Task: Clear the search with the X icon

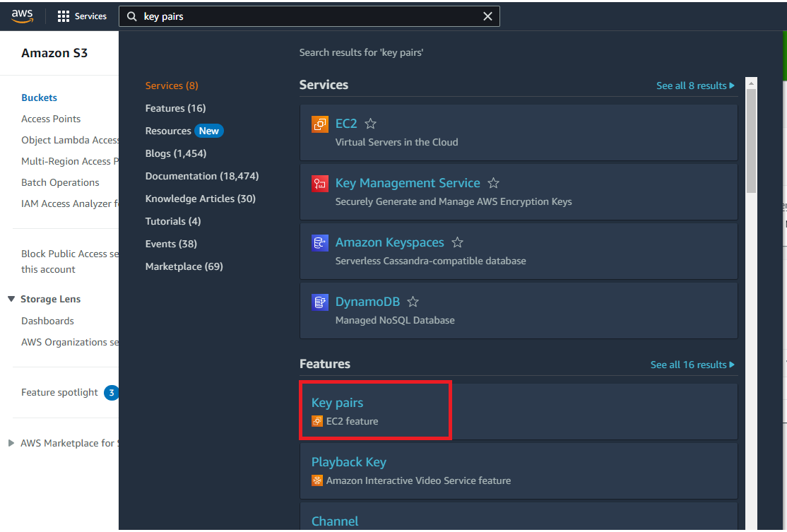Action: [x=487, y=16]
